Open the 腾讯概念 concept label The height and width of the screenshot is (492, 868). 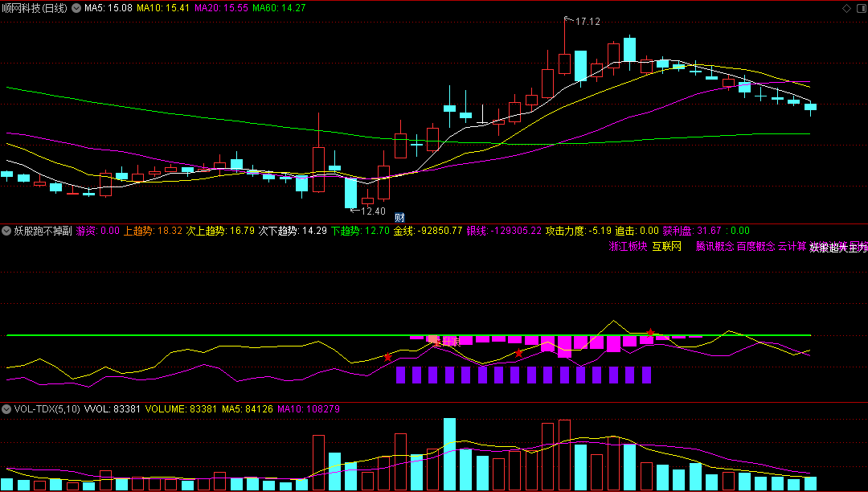point(714,247)
